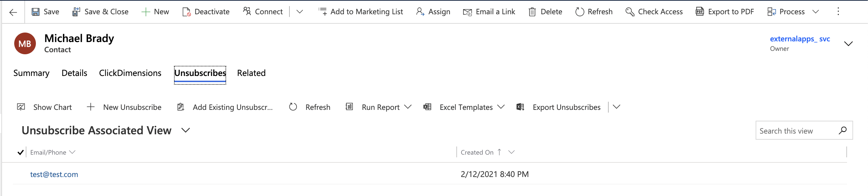Open the ClickDimensions tab

click(130, 73)
